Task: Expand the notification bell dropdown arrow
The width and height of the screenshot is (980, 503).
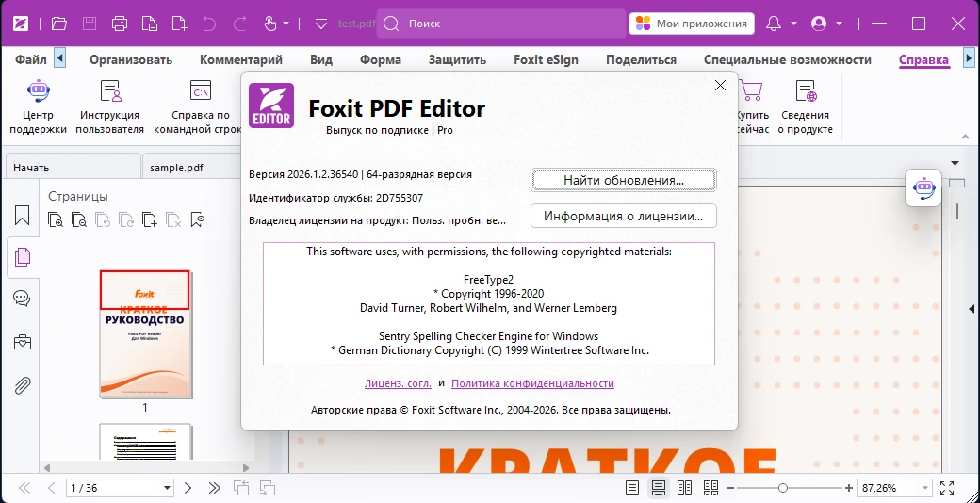Action: coord(793,24)
